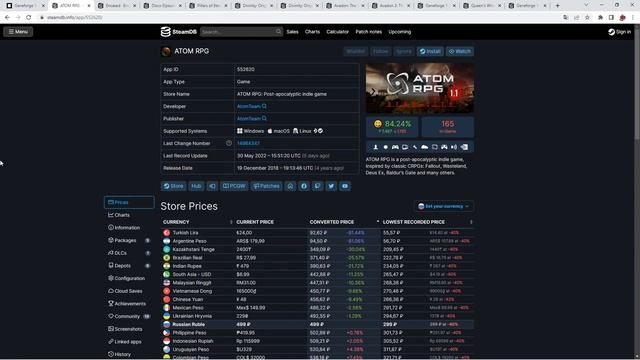Screen dimensions: 640x360
Task: Click the Wishlist button
Action: (355, 51)
